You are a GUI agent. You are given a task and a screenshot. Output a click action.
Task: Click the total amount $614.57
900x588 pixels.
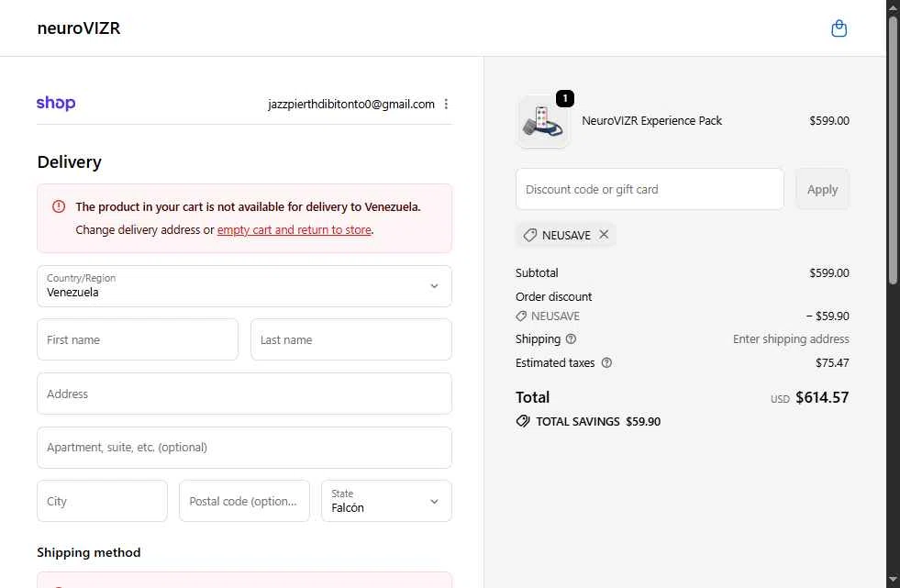point(822,397)
